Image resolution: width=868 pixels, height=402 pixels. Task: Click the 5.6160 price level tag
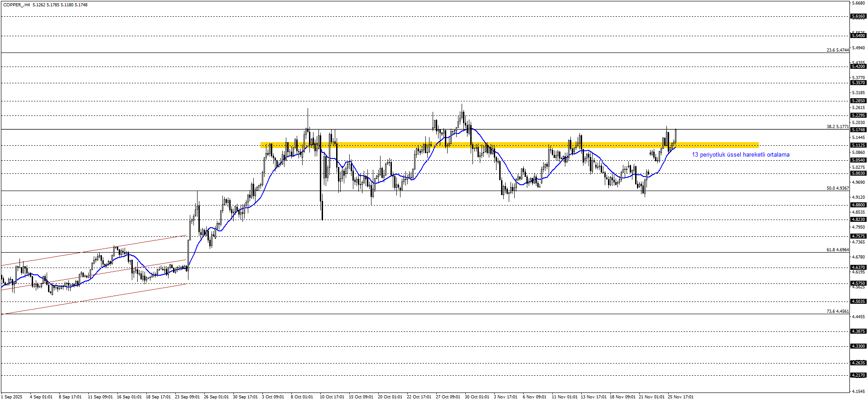click(x=858, y=16)
